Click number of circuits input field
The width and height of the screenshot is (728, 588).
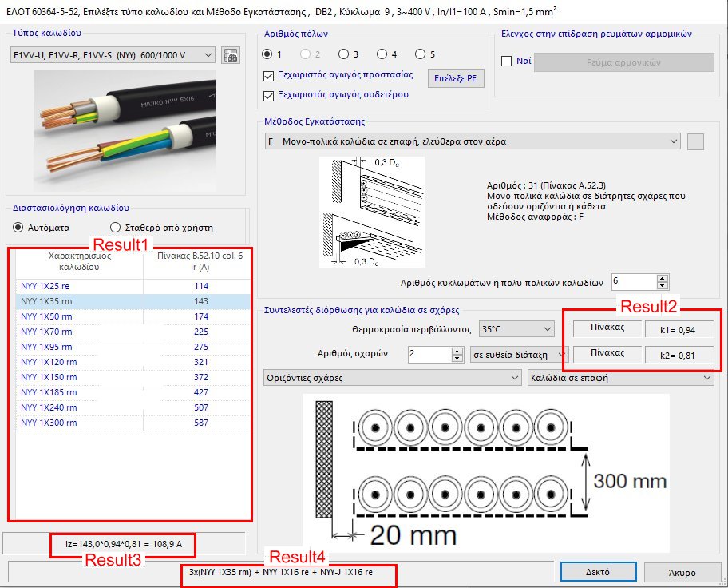(x=635, y=282)
